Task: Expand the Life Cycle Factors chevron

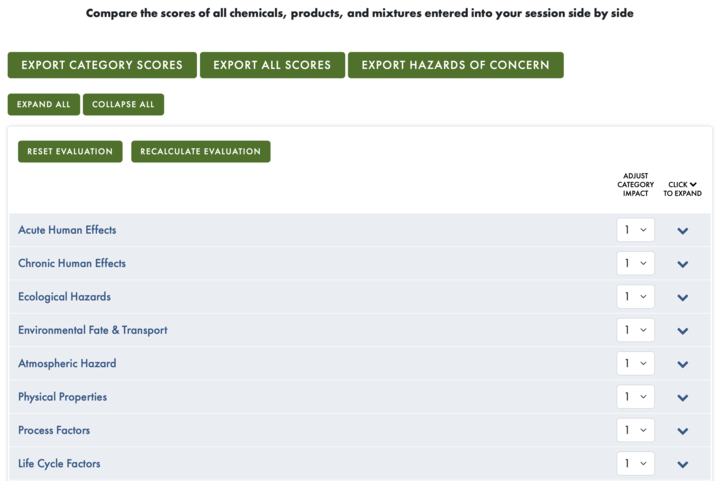Action: coord(682,464)
